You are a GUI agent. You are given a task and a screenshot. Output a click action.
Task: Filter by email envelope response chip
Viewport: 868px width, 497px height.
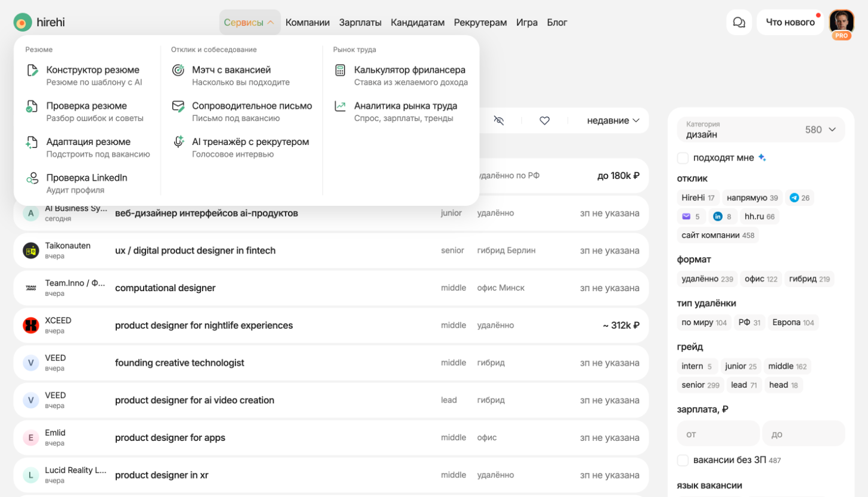pyautogui.click(x=692, y=217)
